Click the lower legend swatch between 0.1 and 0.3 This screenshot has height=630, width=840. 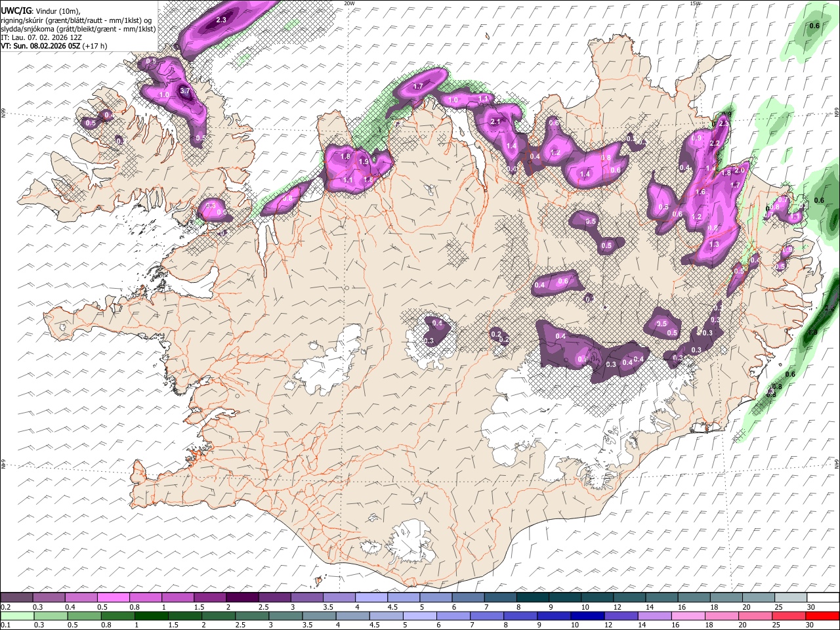tap(18, 616)
